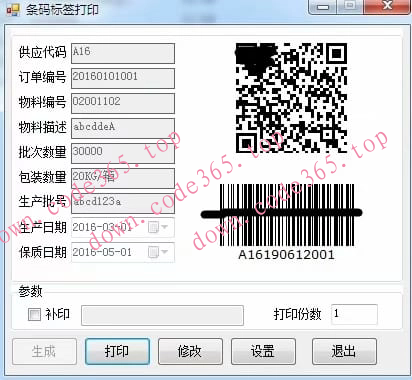Click the 物料编号 field with 02001102

[123, 103]
